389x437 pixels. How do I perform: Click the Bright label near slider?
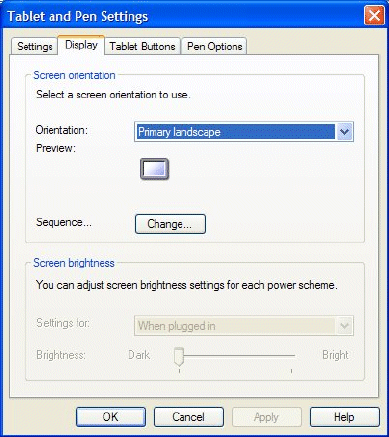335,355
